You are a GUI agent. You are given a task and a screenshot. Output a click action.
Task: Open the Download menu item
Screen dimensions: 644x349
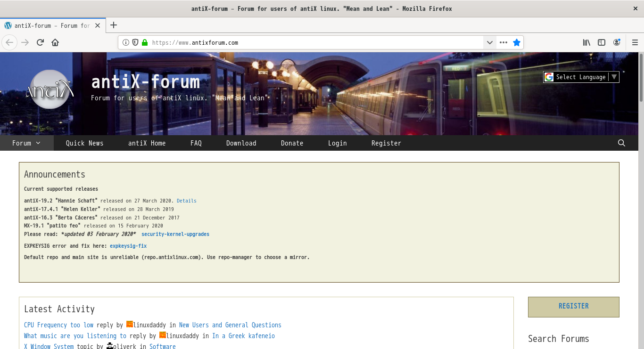tap(241, 143)
